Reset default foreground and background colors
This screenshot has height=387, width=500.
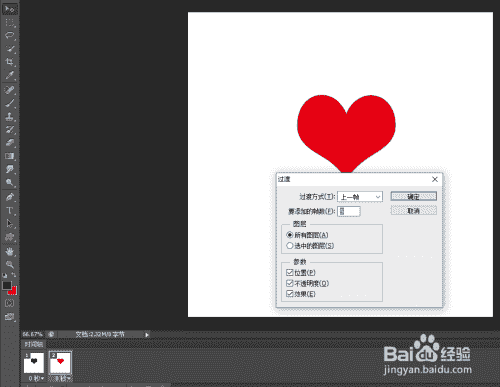pyautogui.click(x=5, y=275)
